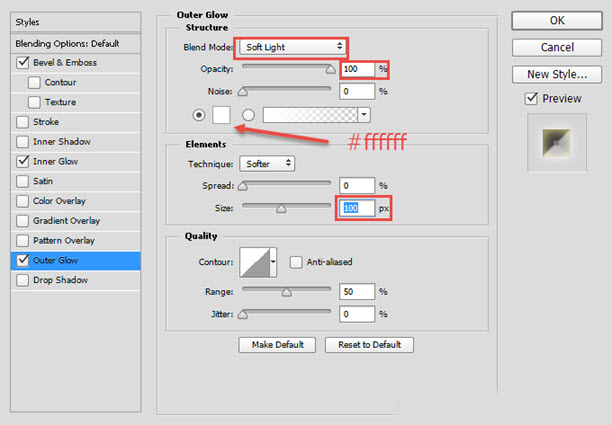Enable the Pattern Overlay checkbox
This screenshot has width=612, height=425.
click(23, 240)
